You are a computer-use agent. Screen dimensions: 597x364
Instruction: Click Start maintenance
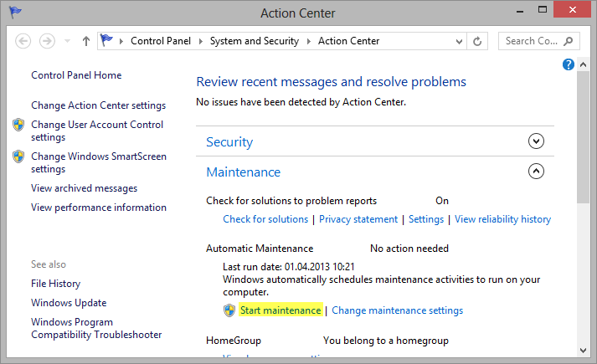coord(280,310)
